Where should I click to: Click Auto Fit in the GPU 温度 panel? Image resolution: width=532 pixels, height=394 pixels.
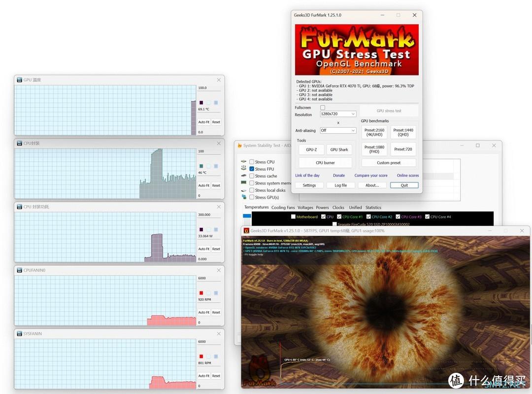[x=204, y=122]
